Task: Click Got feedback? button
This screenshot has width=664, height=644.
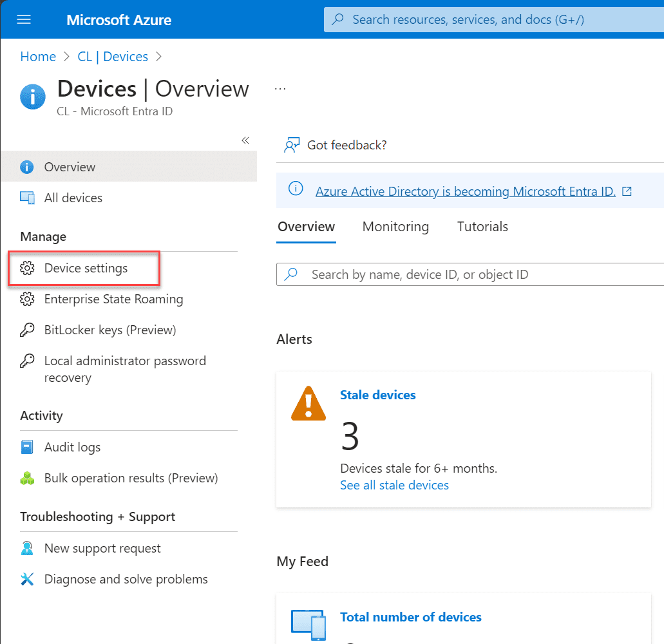Action: coord(336,145)
